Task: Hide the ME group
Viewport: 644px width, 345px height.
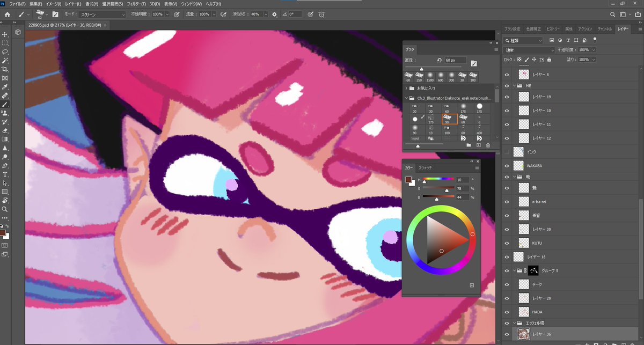Action: (507, 85)
